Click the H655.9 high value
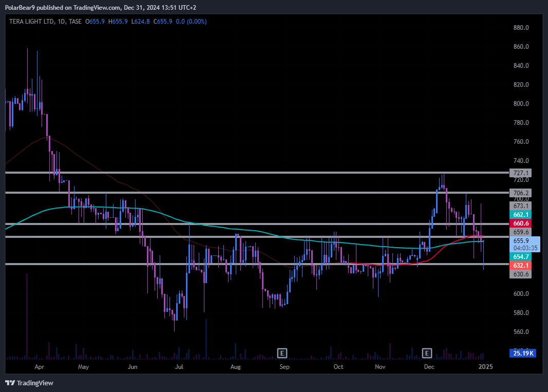 (118, 22)
